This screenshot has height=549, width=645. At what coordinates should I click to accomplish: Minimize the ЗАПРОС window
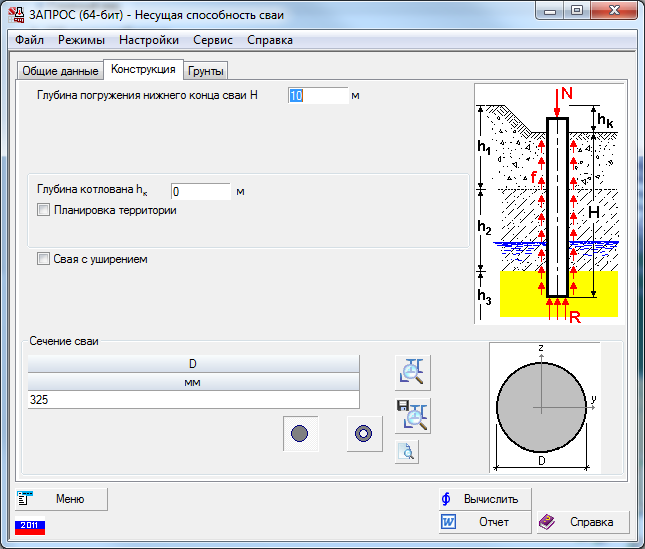[x=549, y=11]
